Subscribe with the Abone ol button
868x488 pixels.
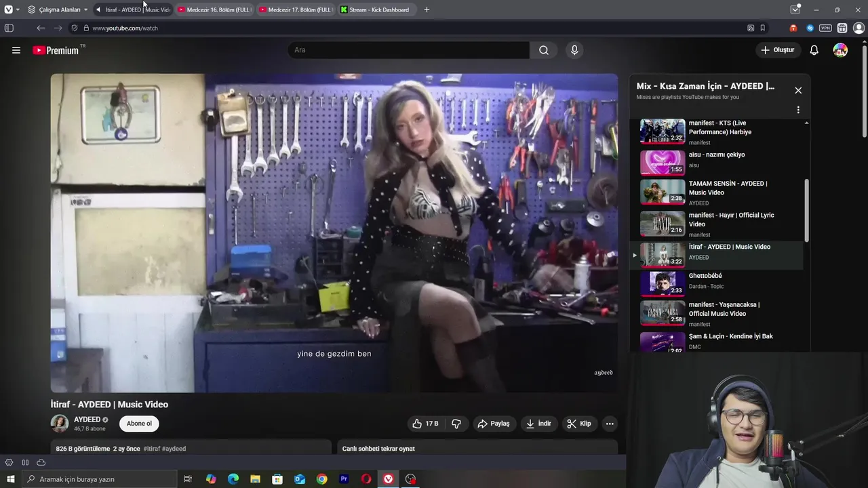pyautogui.click(x=139, y=424)
